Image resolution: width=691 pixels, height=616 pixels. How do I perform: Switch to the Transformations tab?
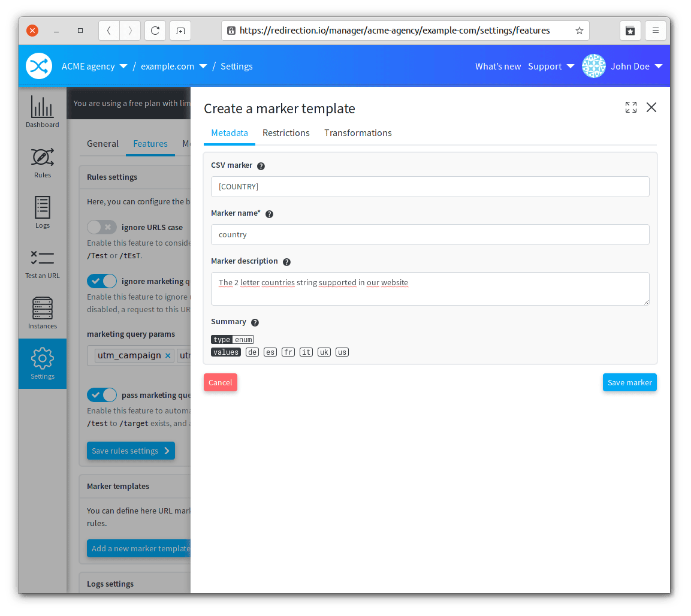(358, 133)
